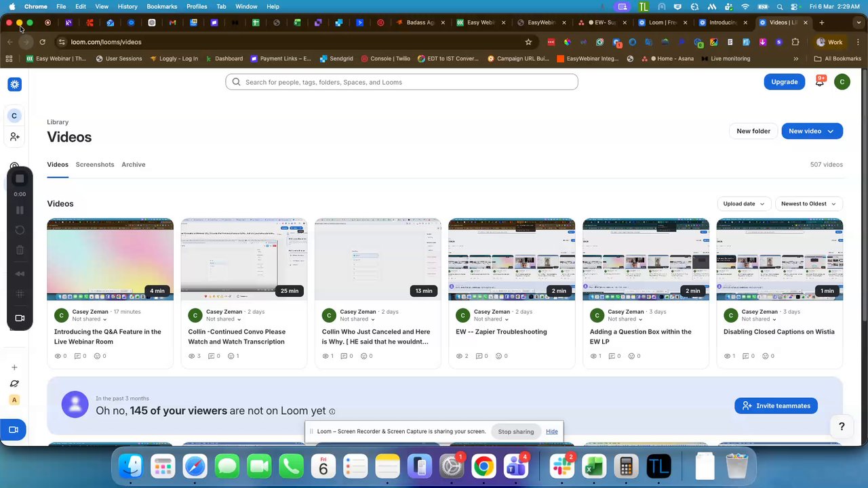Open the Q&A Feature video thumbnail
Image resolution: width=868 pixels, height=488 pixels.
point(110,260)
